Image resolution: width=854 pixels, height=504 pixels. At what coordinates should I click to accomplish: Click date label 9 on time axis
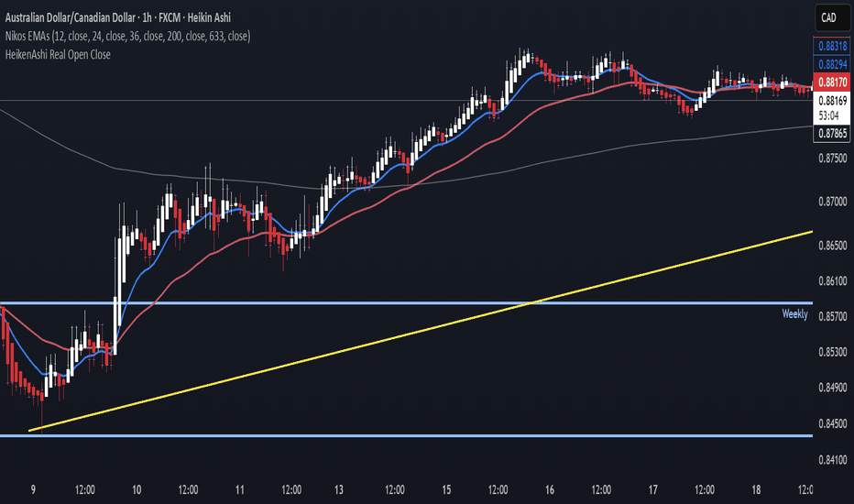point(33,490)
